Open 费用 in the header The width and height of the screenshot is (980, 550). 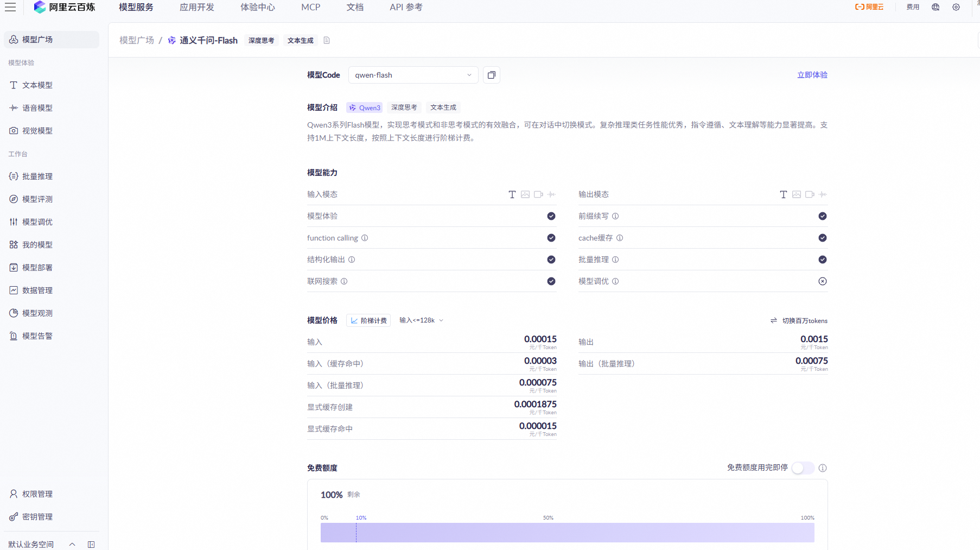point(913,7)
